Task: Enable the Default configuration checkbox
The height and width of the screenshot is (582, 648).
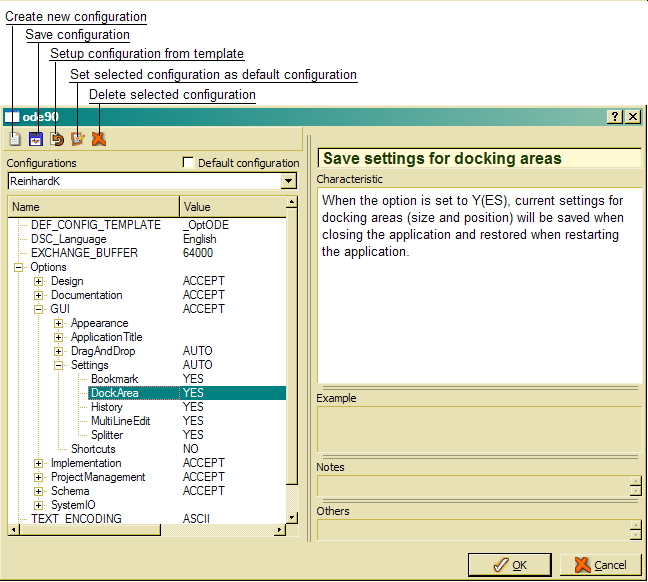Action: click(x=189, y=163)
